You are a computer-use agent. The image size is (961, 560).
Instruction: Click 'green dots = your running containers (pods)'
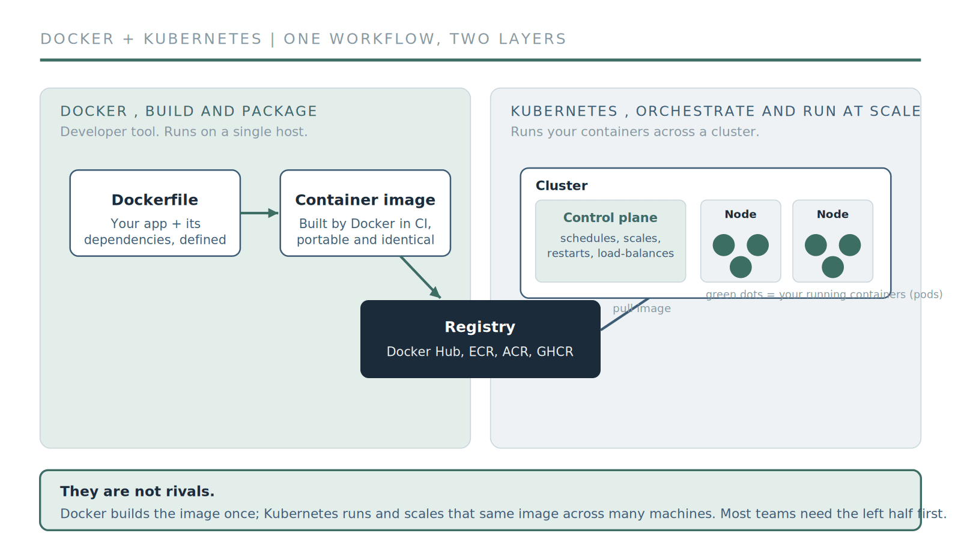824,294
